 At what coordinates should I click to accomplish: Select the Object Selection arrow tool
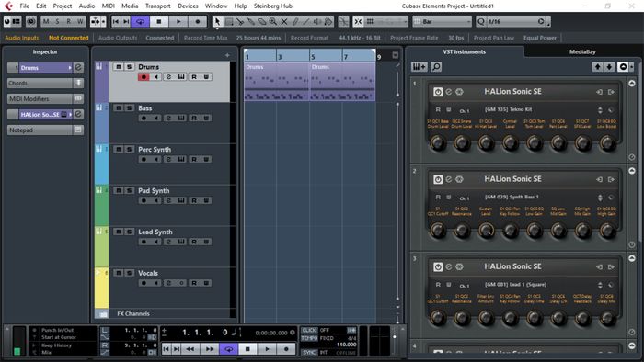pos(218,21)
